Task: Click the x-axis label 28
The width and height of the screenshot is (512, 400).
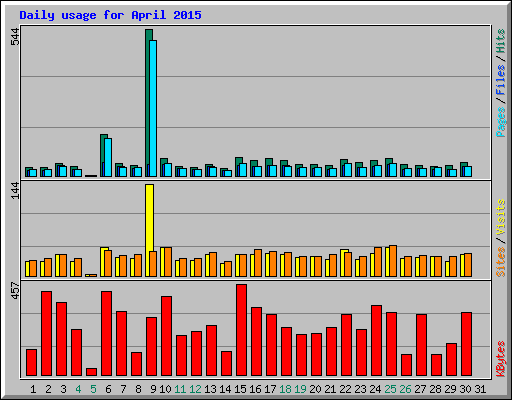Action: click(x=435, y=389)
